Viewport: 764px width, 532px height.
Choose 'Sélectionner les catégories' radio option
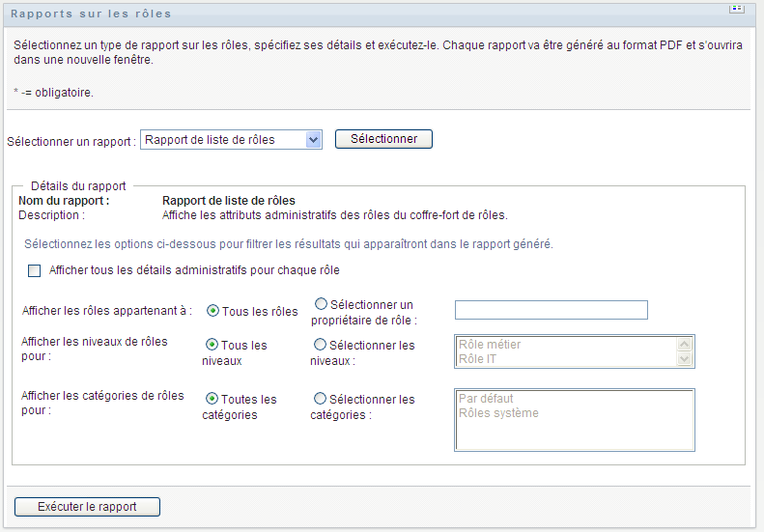coord(321,398)
